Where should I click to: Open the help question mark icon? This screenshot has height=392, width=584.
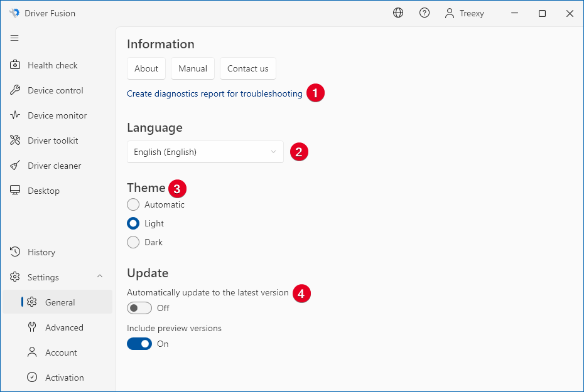[x=424, y=13]
